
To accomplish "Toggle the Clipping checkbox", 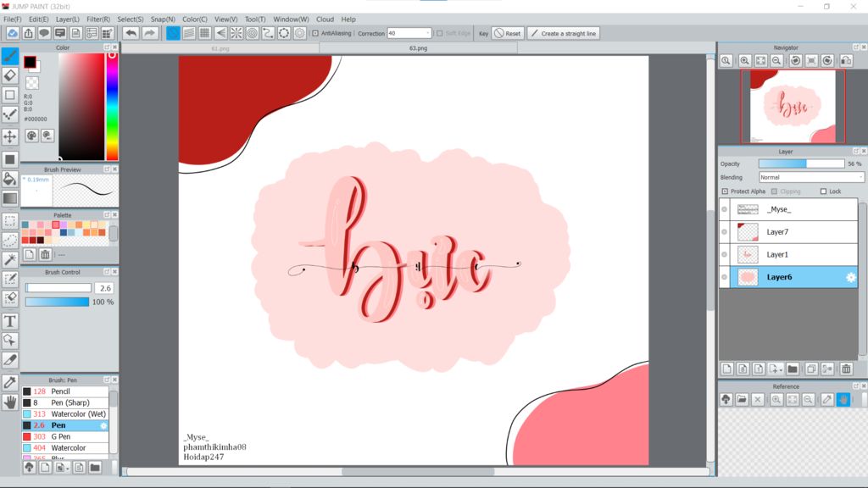I will (x=775, y=191).
